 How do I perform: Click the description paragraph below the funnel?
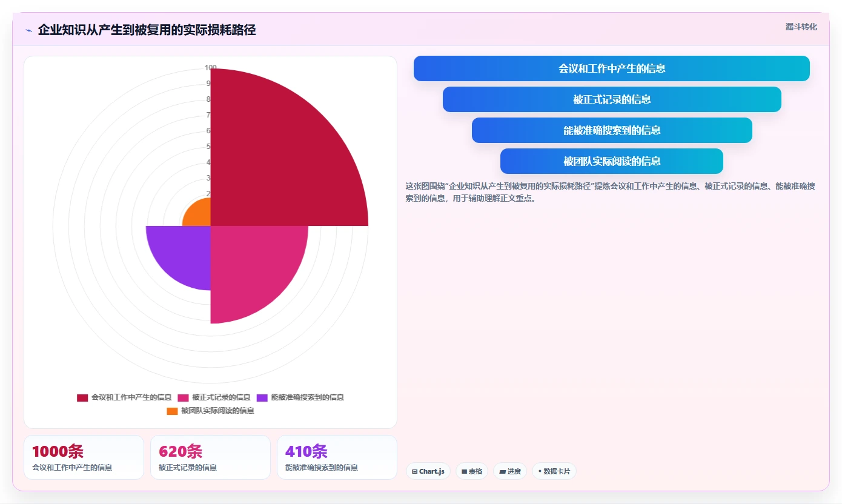point(610,192)
